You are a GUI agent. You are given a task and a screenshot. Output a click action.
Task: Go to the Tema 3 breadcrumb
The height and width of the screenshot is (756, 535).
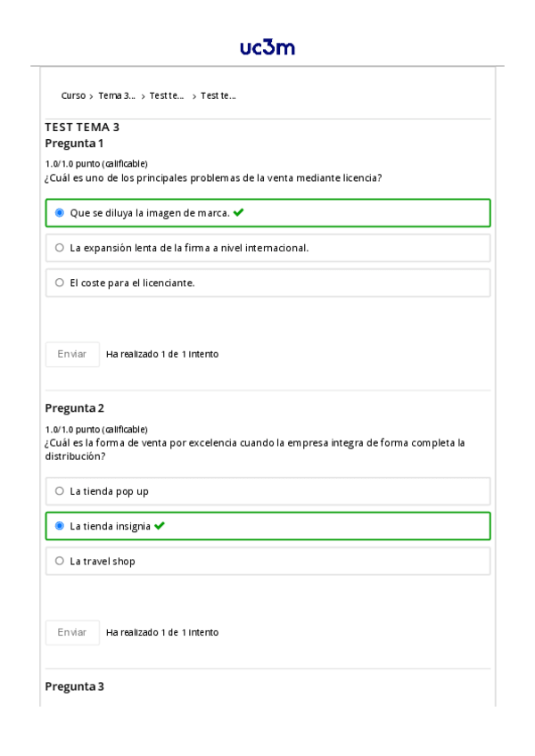(117, 95)
